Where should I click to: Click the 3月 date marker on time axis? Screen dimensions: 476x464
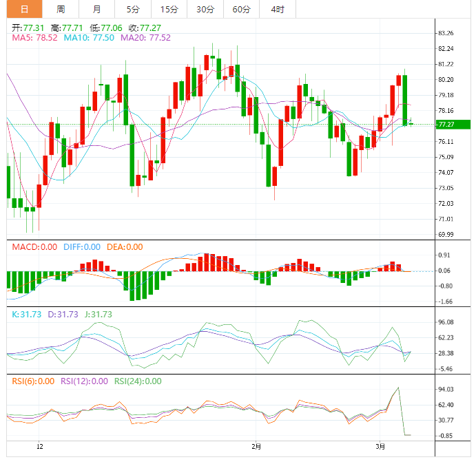pyautogui.click(x=380, y=447)
